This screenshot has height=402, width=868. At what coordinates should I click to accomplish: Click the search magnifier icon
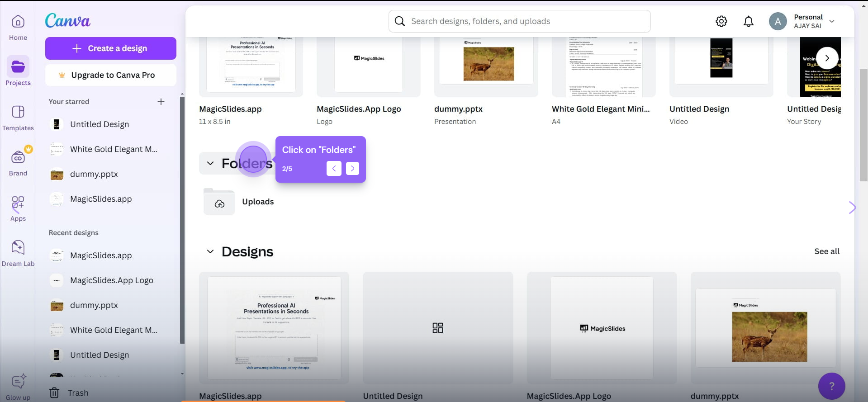[400, 21]
